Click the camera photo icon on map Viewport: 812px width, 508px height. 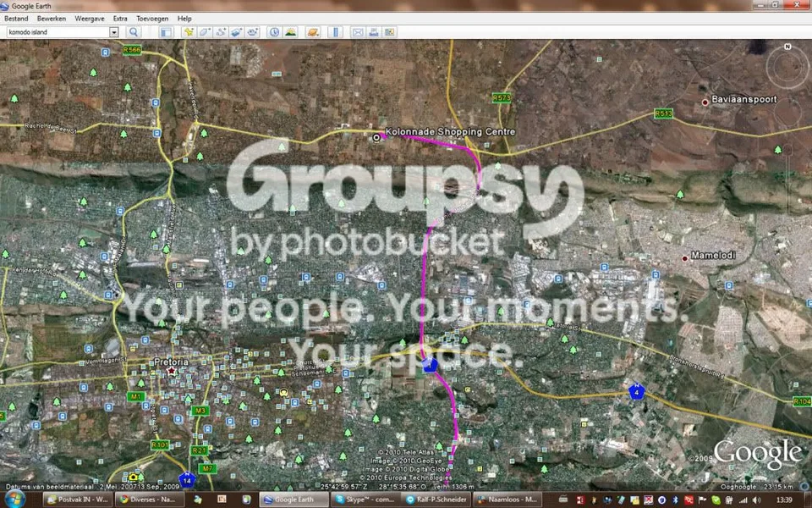click(134, 477)
